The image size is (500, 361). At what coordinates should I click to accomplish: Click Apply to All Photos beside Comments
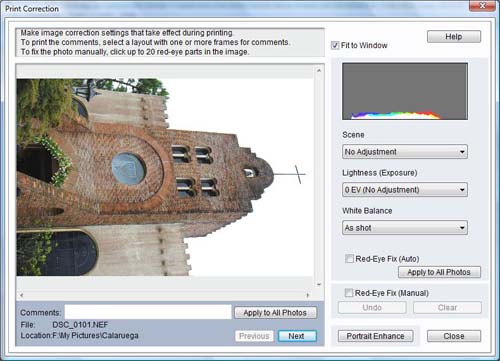point(275,313)
